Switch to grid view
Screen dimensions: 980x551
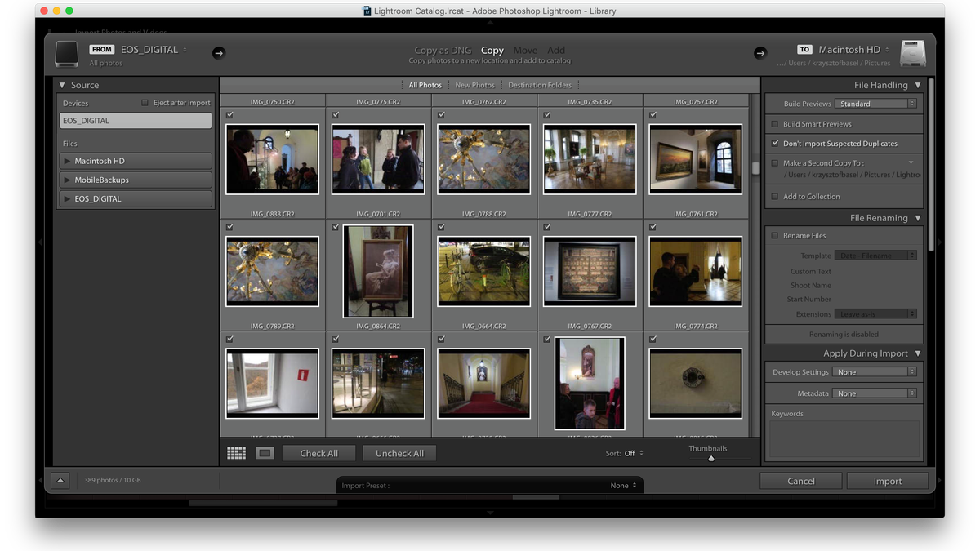click(x=236, y=452)
